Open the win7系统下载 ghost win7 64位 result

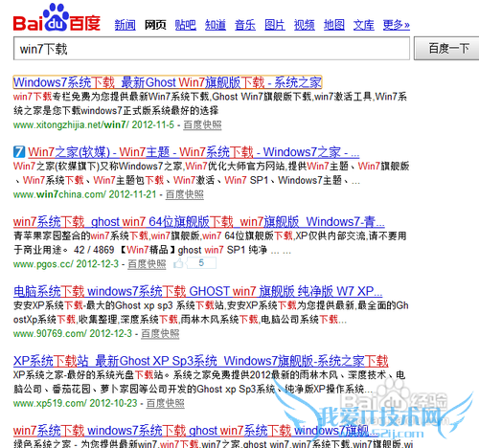[199, 221]
